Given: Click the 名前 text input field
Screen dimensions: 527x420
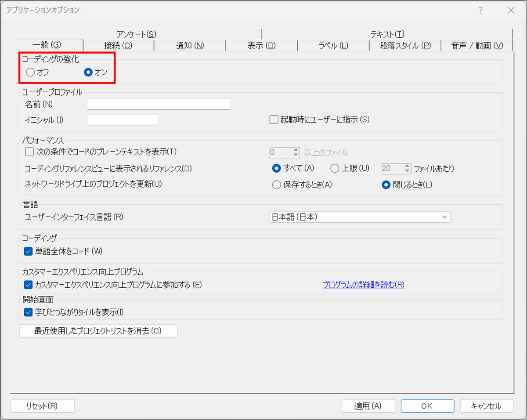Looking at the screenshot, I should pos(159,104).
